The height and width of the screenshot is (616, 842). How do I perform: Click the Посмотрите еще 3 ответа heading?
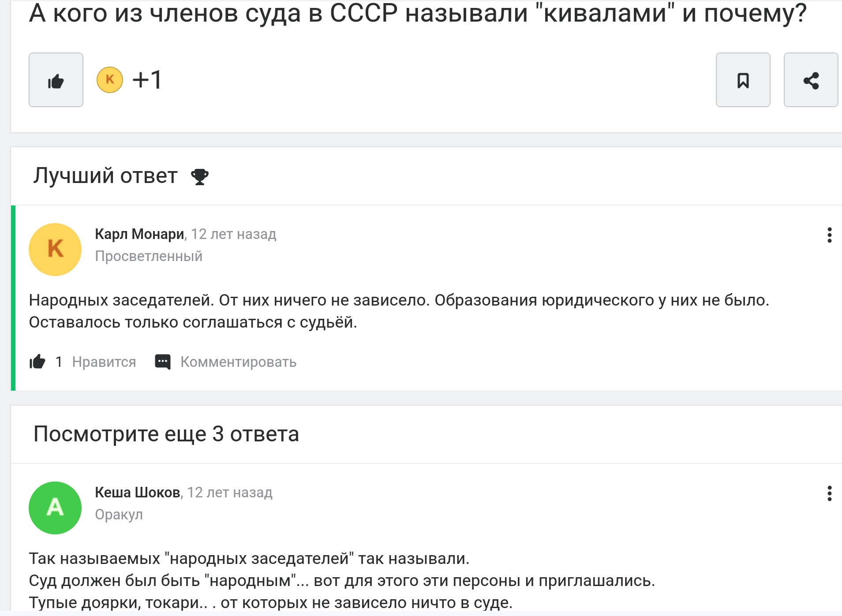click(166, 434)
